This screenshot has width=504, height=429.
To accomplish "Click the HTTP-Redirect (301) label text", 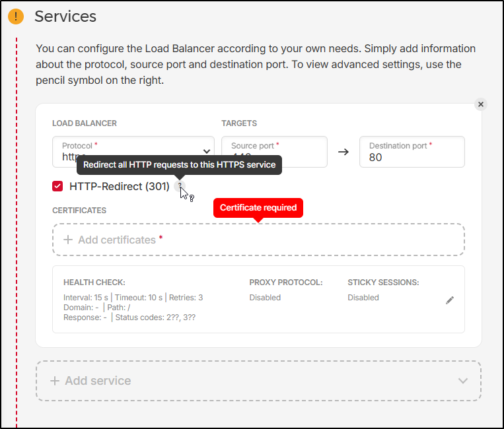I will click(x=119, y=186).
